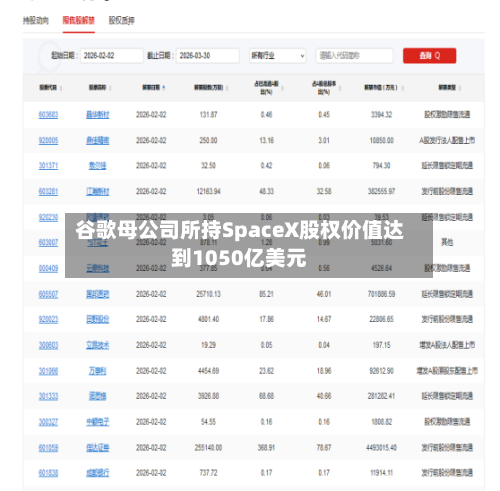
Task: Sort by 股票简称 column sort icon
Action: 110,88
